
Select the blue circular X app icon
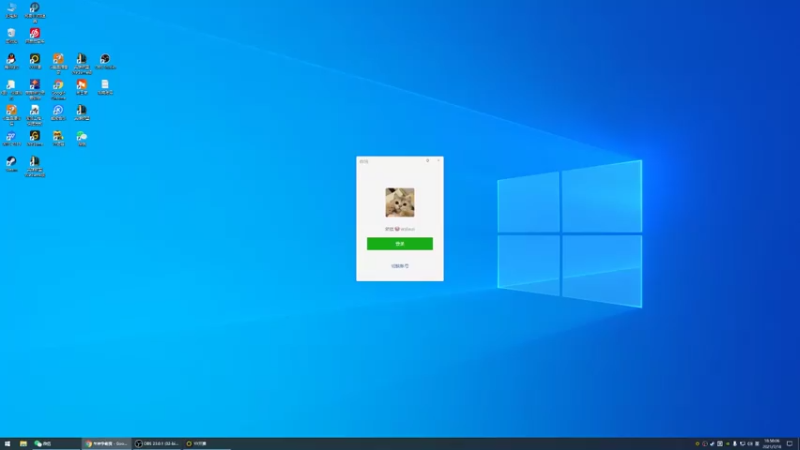pos(58,113)
